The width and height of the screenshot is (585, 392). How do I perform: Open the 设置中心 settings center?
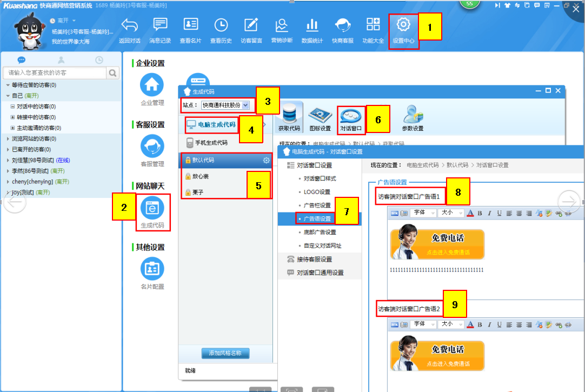403,31
